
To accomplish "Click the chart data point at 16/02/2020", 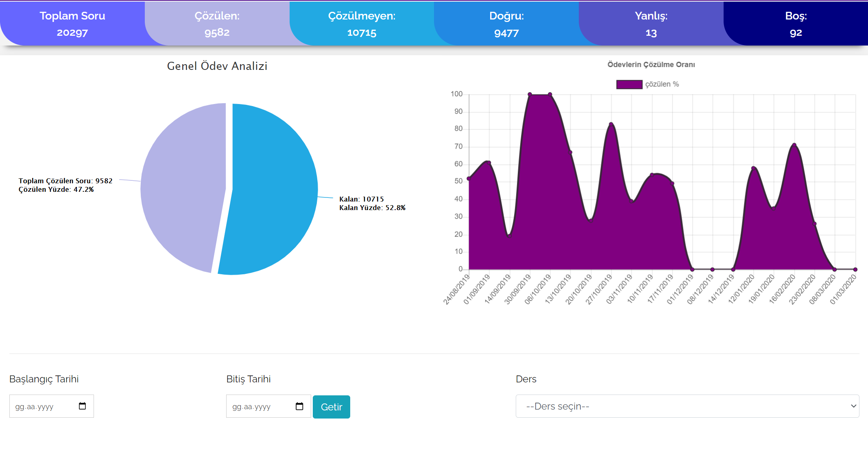I will click(794, 145).
